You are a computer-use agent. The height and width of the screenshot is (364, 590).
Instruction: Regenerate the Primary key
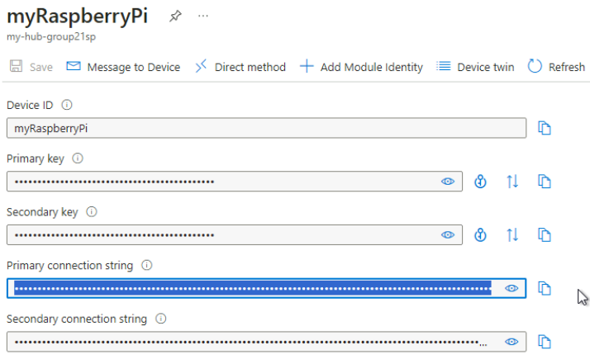click(480, 182)
